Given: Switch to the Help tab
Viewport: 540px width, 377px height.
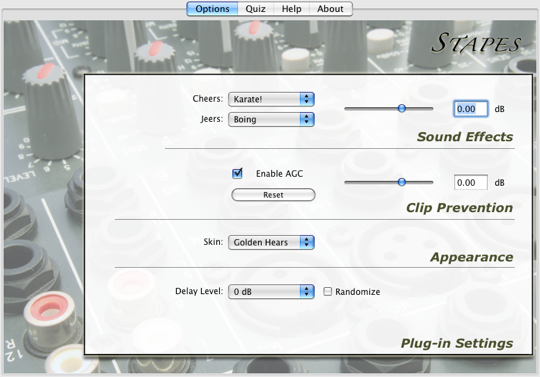Looking at the screenshot, I should 291,9.
